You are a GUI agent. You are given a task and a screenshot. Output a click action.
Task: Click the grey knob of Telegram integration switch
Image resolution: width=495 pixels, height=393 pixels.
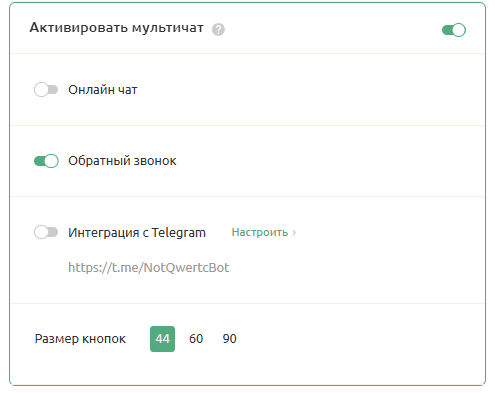(x=41, y=232)
